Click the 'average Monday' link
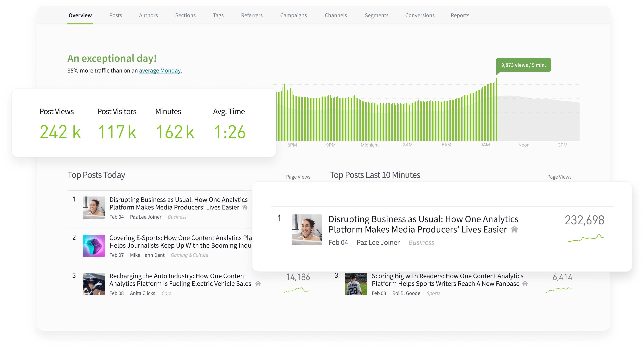This screenshot has height=348, width=644. [160, 71]
